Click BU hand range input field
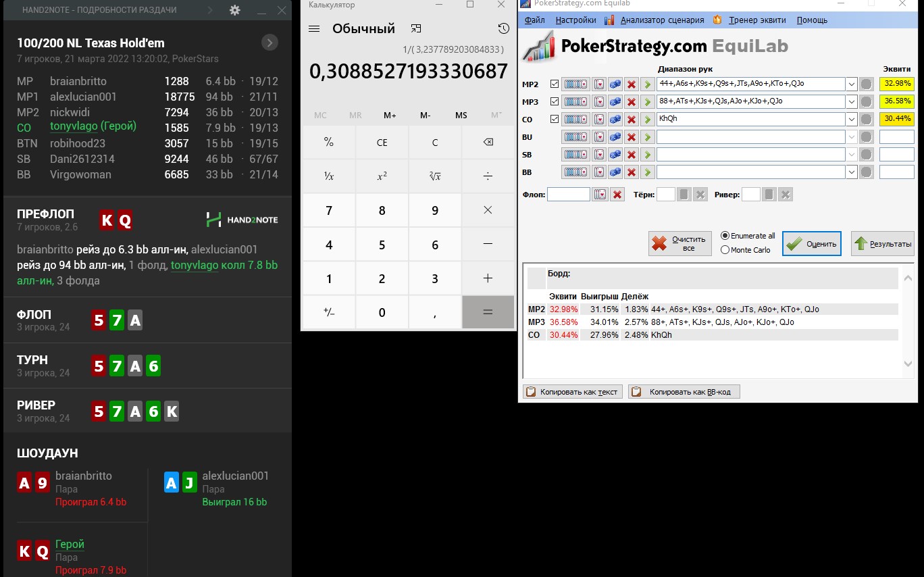Viewport: 924px width, 577px height. (x=750, y=137)
